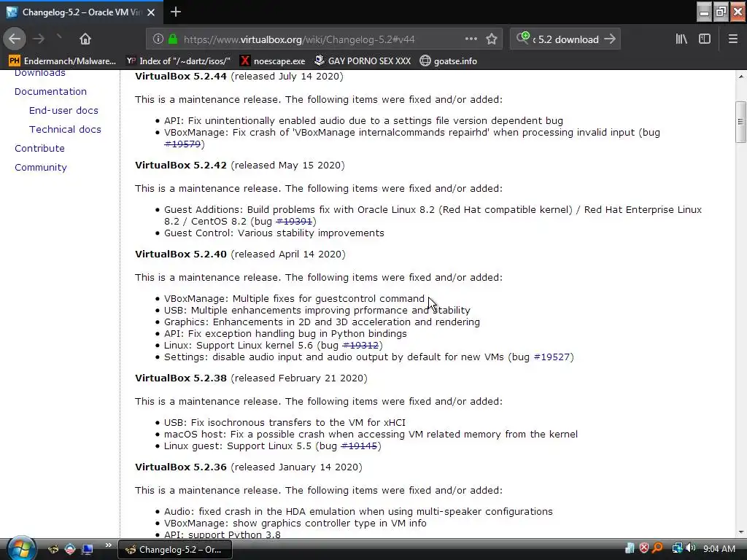This screenshot has height=560, width=747.
Task: Launch the first quick launch taskbar icon
Action: tap(53, 549)
